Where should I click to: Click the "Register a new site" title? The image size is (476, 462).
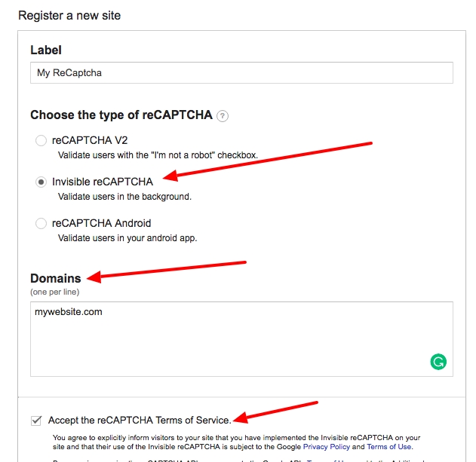(x=69, y=15)
